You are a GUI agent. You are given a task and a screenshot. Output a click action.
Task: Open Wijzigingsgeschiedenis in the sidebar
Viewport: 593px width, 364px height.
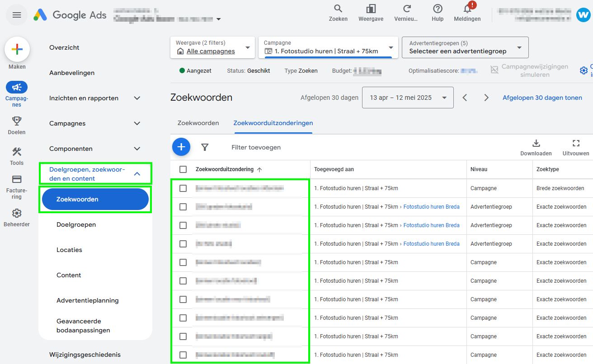point(85,355)
